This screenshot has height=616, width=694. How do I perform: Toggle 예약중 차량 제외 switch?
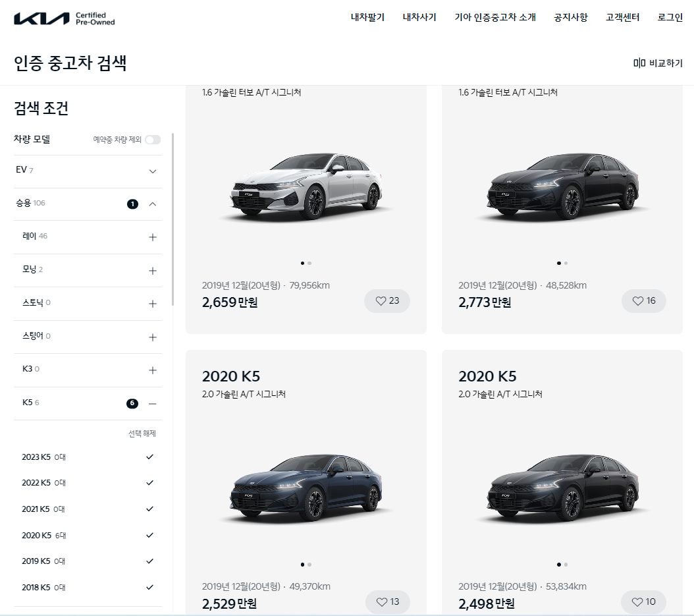point(153,140)
